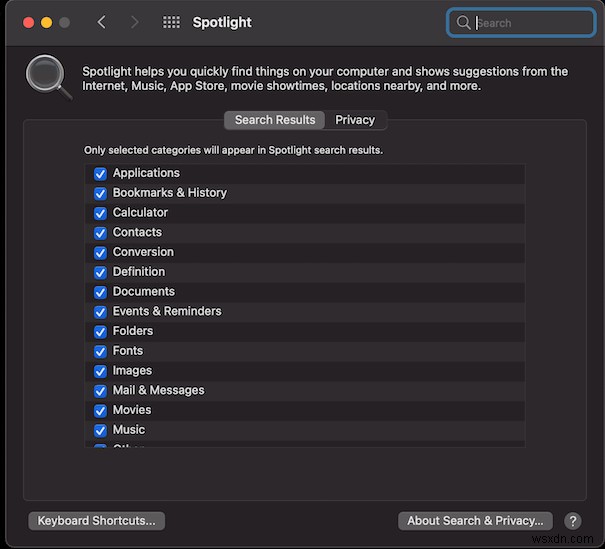Image resolution: width=605 pixels, height=549 pixels.
Task: Click About Search & Privacy button
Action: click(475, 521)
